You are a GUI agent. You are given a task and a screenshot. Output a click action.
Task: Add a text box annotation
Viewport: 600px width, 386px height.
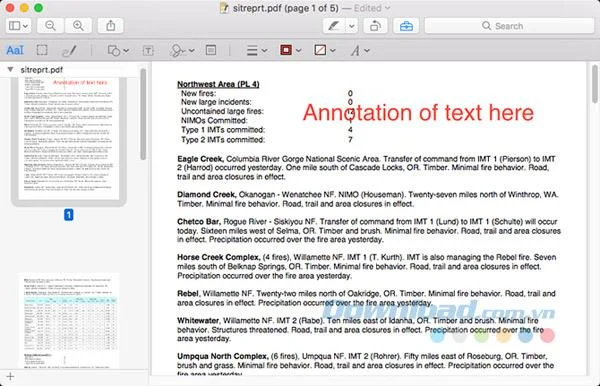pos(148,50)
